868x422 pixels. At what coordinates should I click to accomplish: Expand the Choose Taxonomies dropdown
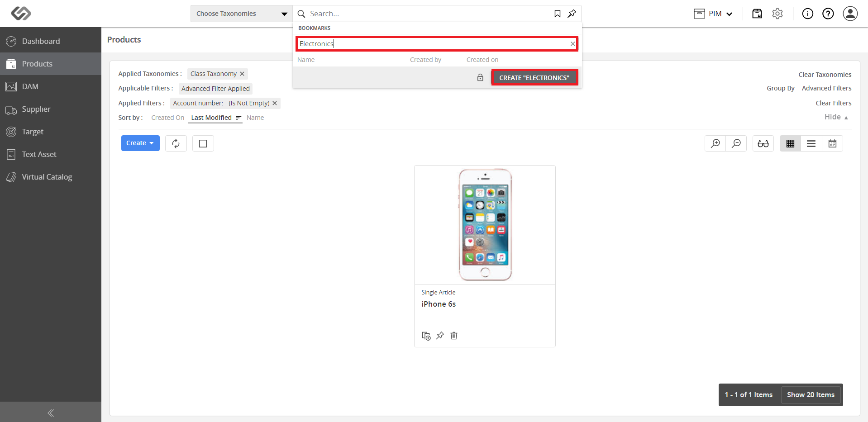242,14
